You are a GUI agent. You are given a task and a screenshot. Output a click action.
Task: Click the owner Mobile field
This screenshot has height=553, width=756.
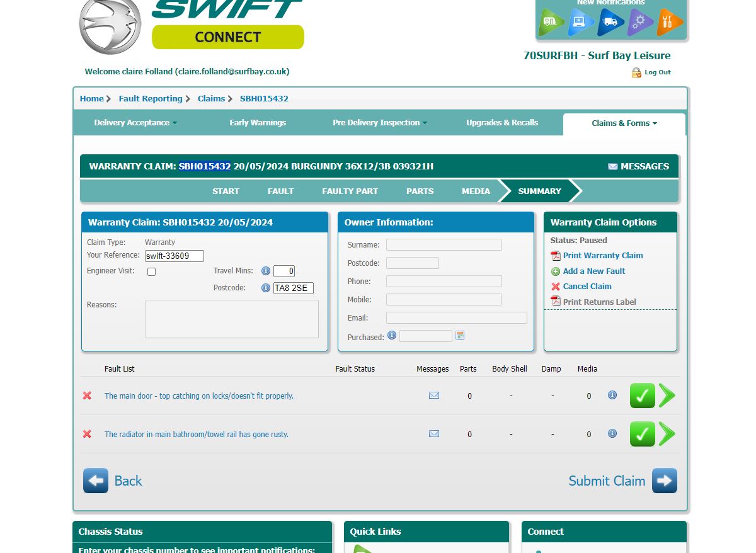tap(444, 300)
